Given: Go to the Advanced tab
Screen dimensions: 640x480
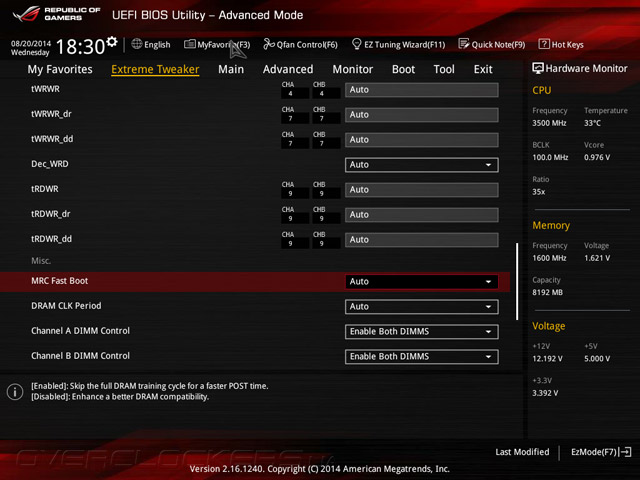Looking at the screenshot, I should tap(288, 69).
